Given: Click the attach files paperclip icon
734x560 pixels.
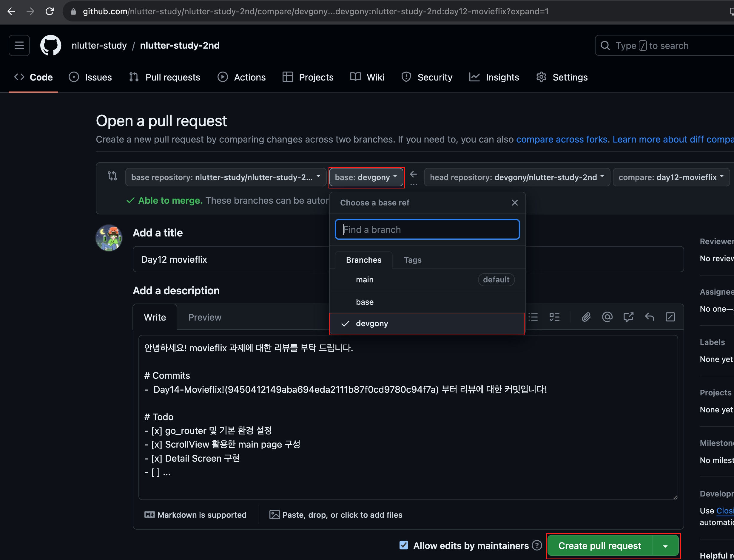Looking at the screenshot, I should click(586, 317).
